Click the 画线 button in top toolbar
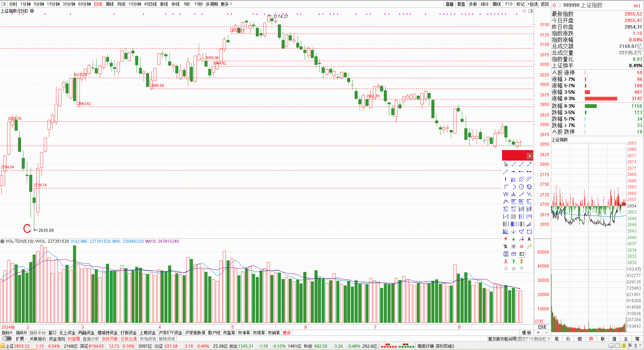 497,4
